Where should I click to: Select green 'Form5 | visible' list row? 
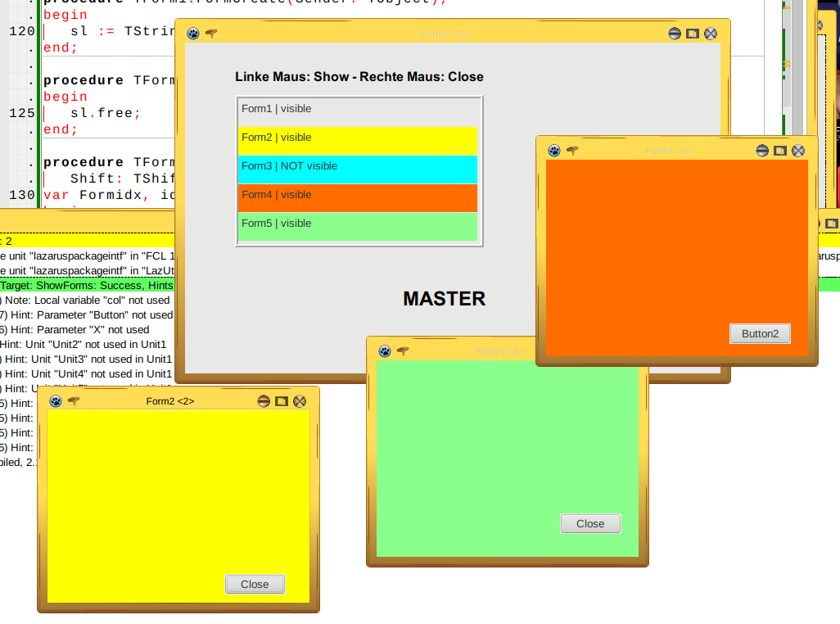(x=358, y=227)
